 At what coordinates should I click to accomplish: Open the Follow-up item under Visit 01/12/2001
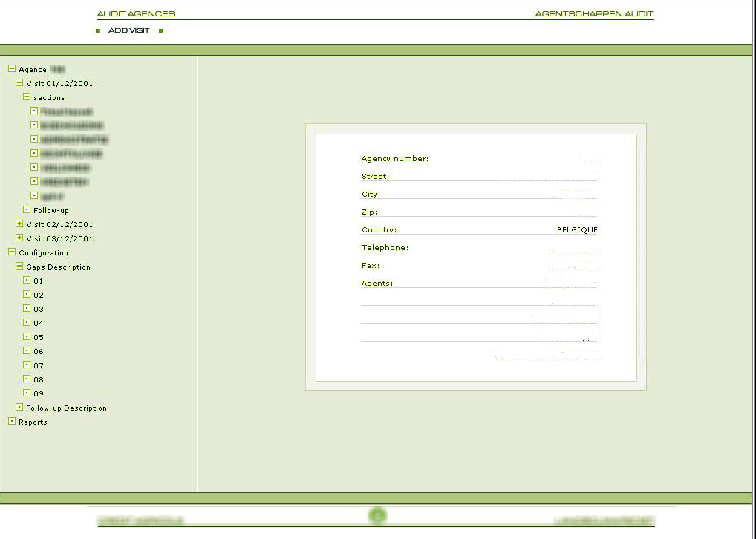pos(50,210)
